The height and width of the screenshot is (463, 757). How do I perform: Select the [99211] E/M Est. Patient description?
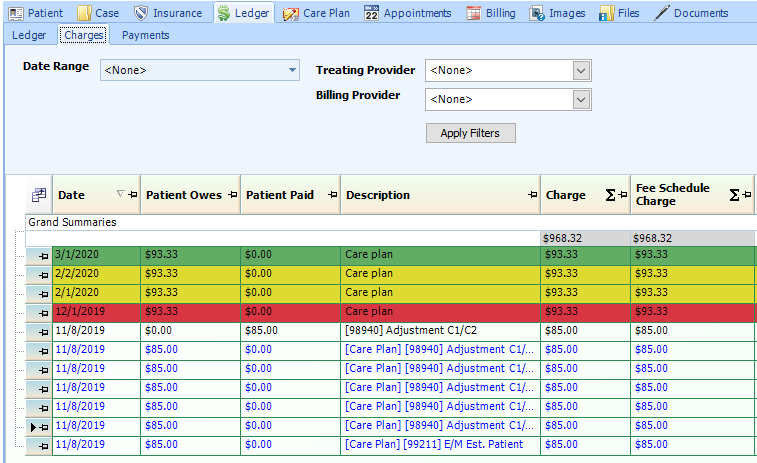(x=440, y=444)
